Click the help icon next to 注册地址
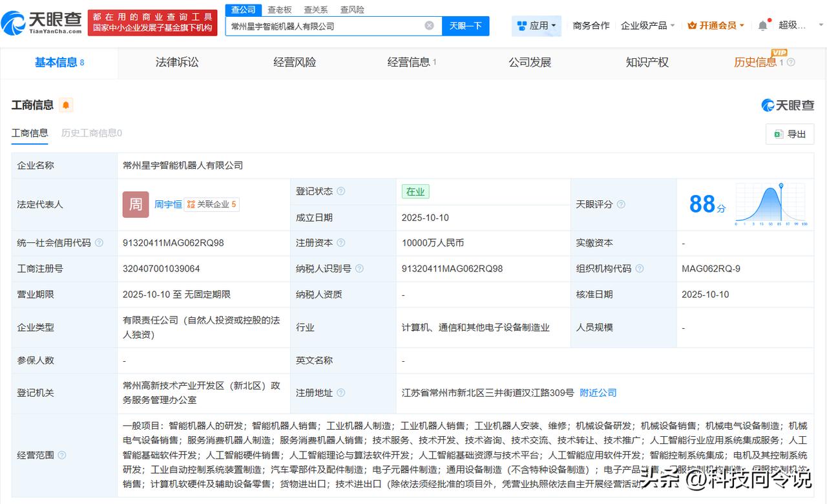The image size is (827, 504). (341, 393)
